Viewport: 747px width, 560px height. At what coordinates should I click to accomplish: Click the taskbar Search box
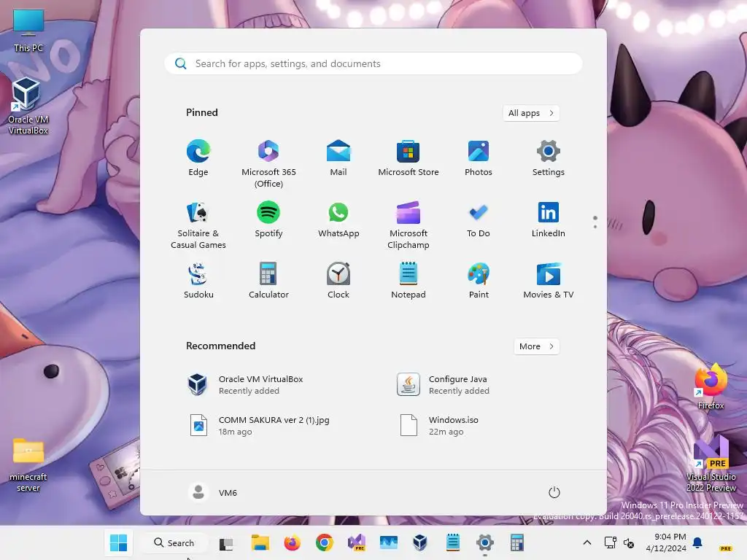[x=174, y=542]
